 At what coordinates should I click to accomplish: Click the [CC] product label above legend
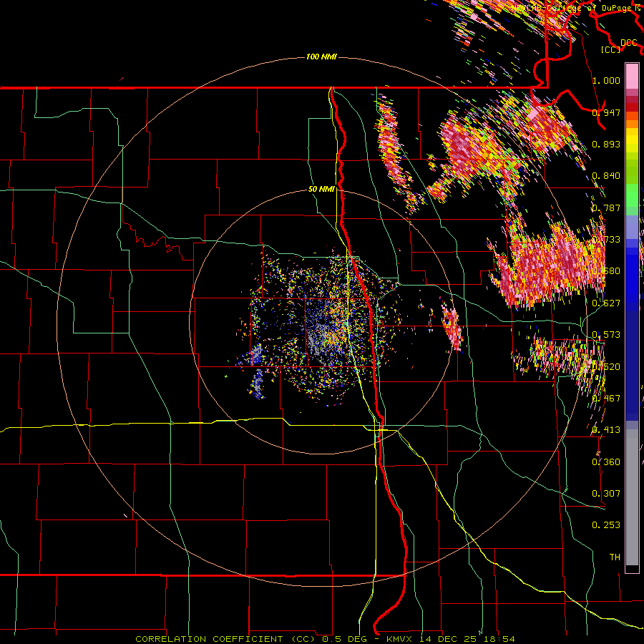click(610, 50)
